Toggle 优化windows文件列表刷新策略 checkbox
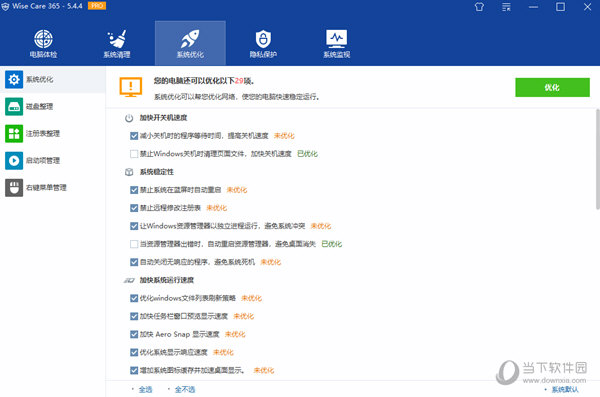The width and height of the screenshot is (600, 397). pos(134,298)
